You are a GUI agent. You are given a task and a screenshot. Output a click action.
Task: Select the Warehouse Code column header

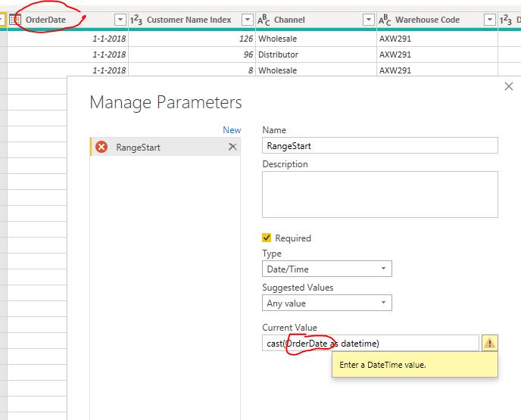pyautogui.click(x=437, y=20)
